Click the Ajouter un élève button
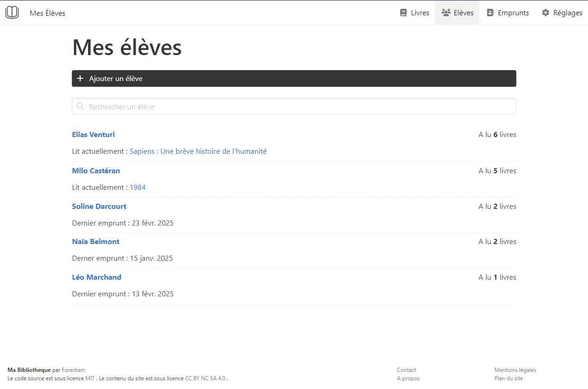The height and width of the screenshot is (389, 588). 294,78
